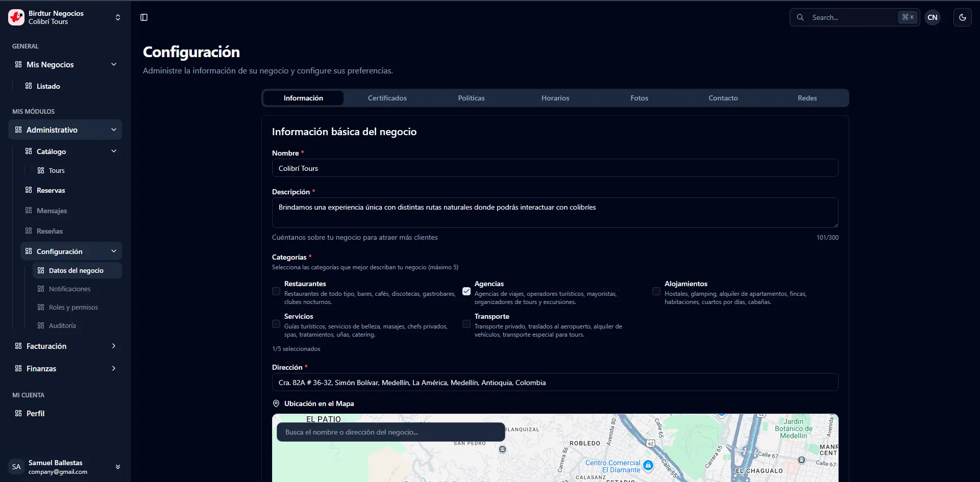Go to Reservas in the sidebar
Image resolution: width=980 pixels, height=482 pixels.
click(51, 190)
